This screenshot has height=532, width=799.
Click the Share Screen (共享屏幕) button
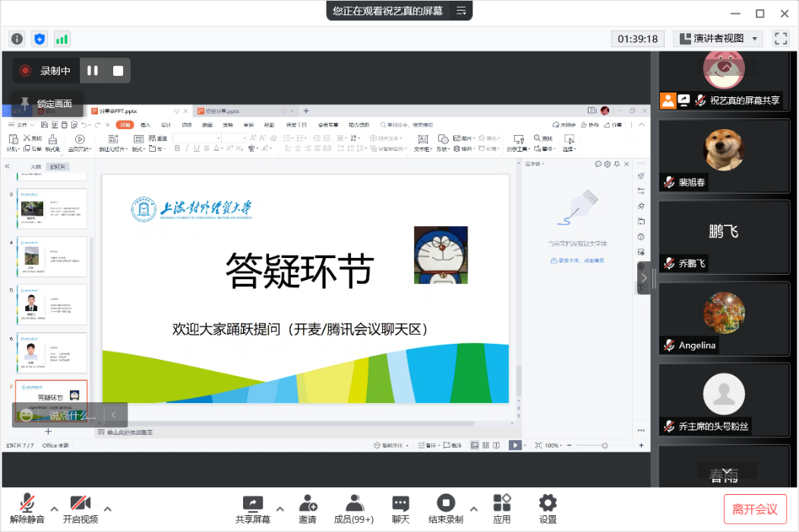pos(252,508)
